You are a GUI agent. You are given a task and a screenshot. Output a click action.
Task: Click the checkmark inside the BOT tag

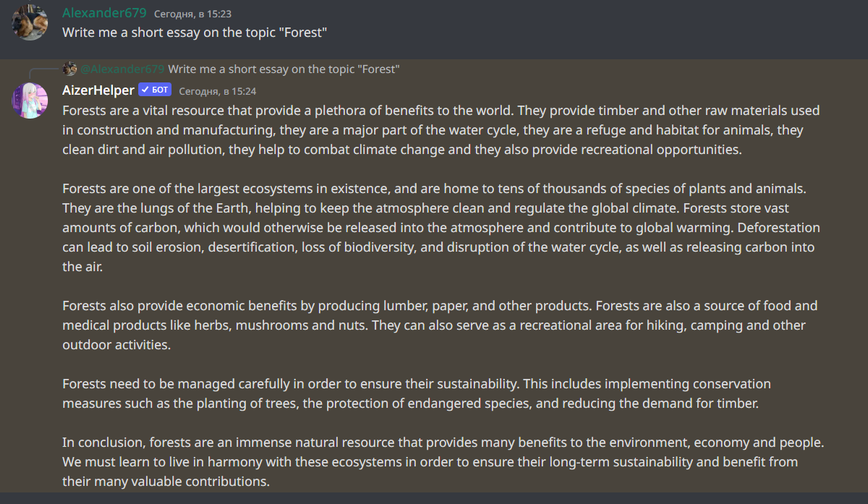(x=146, y=90)
